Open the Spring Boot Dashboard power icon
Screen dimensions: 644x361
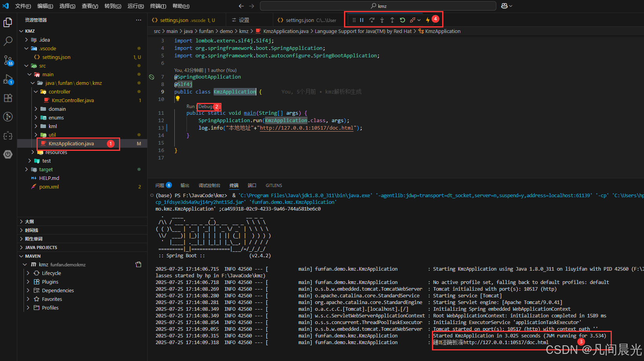pyautogui.click(x=8, y=154)
